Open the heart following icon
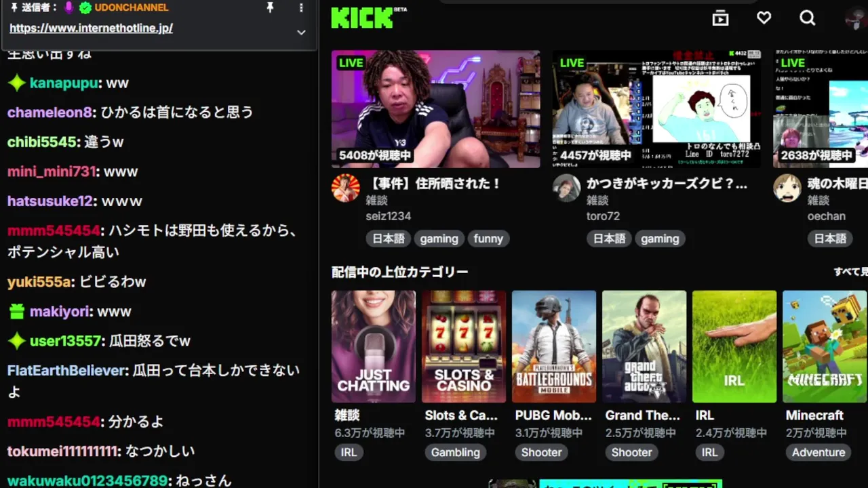 [x=764, y=18]
